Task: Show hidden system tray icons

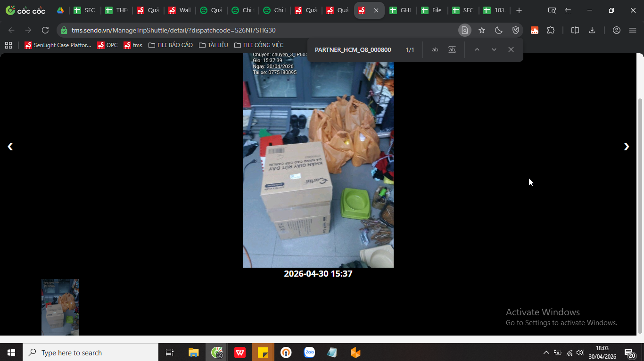Action: click(546, 353)
